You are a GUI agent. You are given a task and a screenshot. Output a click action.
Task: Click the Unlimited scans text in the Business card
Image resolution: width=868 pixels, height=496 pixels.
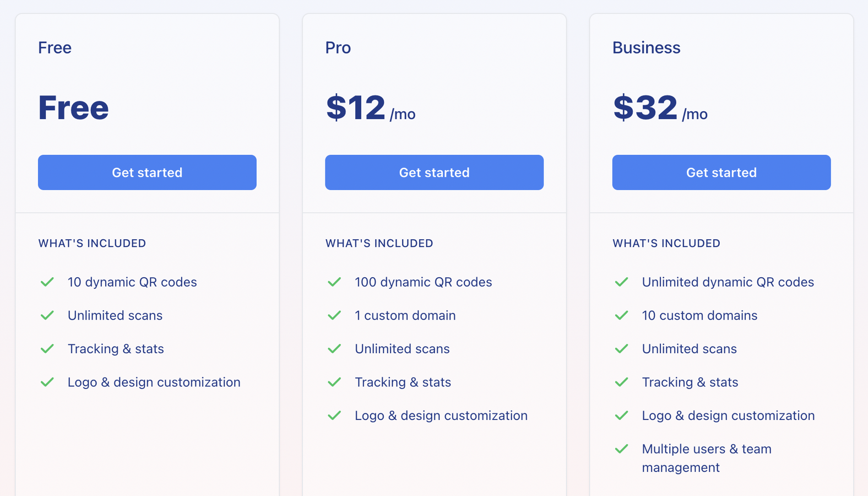tap(689, 348)
